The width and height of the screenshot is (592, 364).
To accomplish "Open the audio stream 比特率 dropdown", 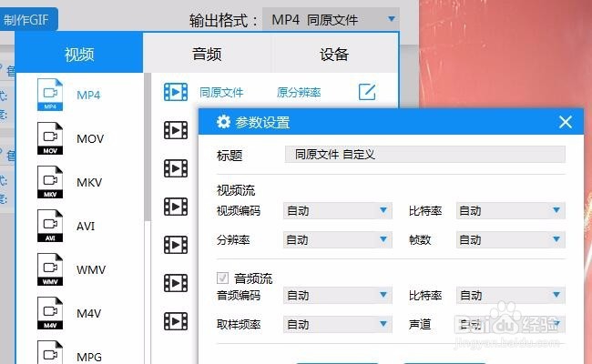I will tap(510, 295).
